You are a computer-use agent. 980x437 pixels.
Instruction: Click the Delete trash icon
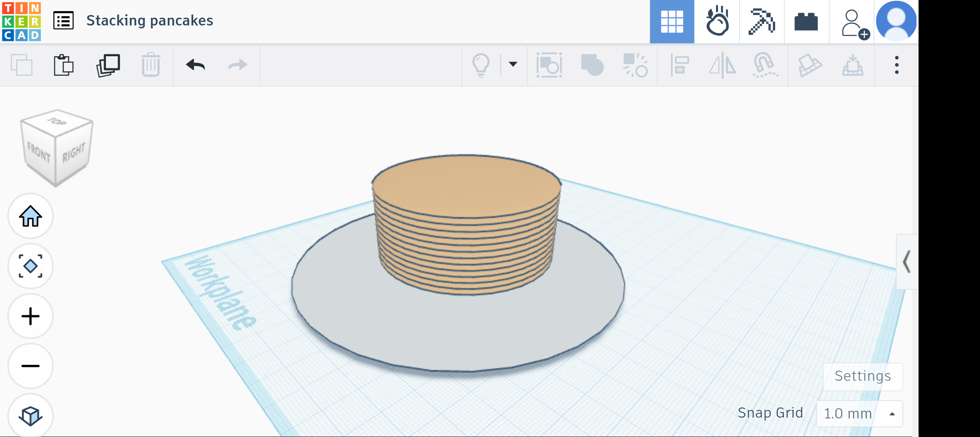151,65
